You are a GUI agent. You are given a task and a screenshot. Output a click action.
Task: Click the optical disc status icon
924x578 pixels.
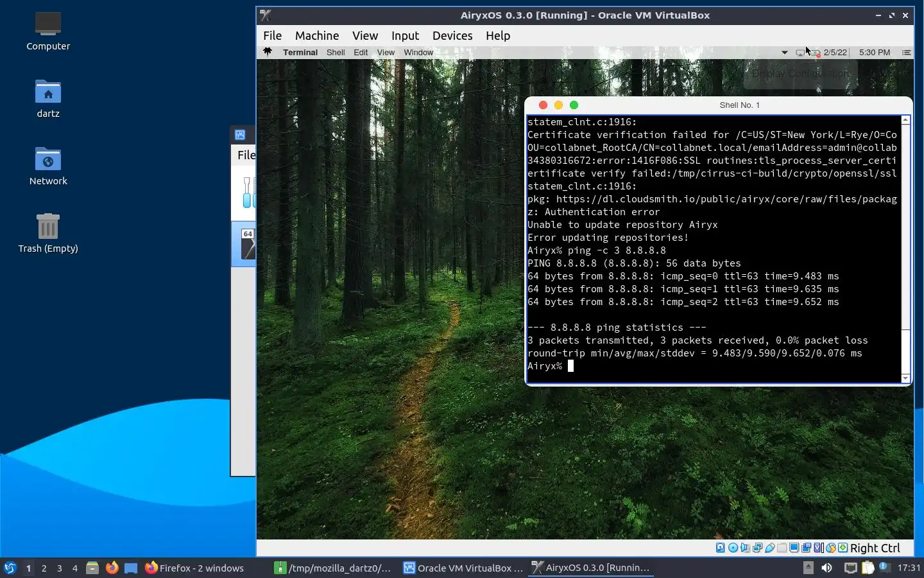pos(733,548)
